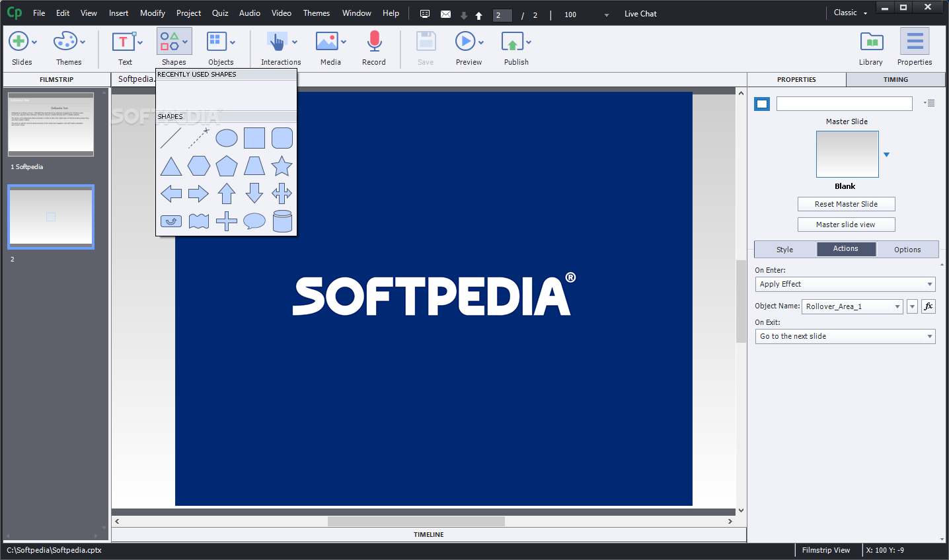
Task: Open the File menu
Action: (x=39, y=13)
